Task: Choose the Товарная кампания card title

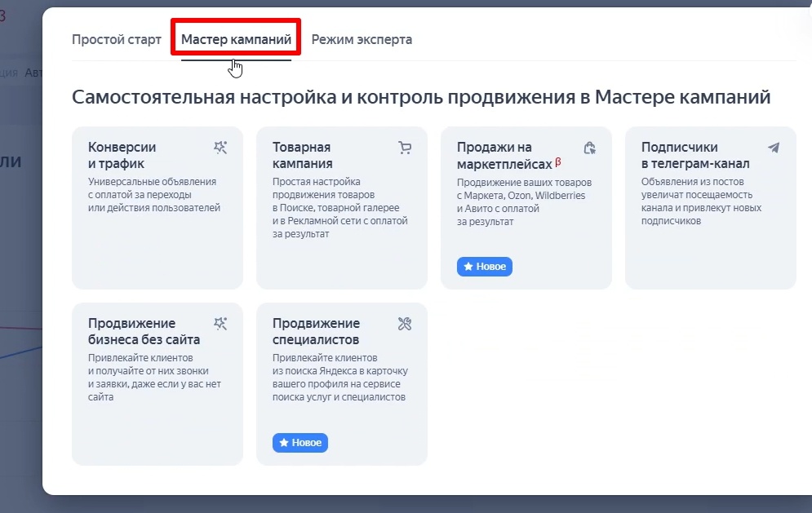Action: 303,155
